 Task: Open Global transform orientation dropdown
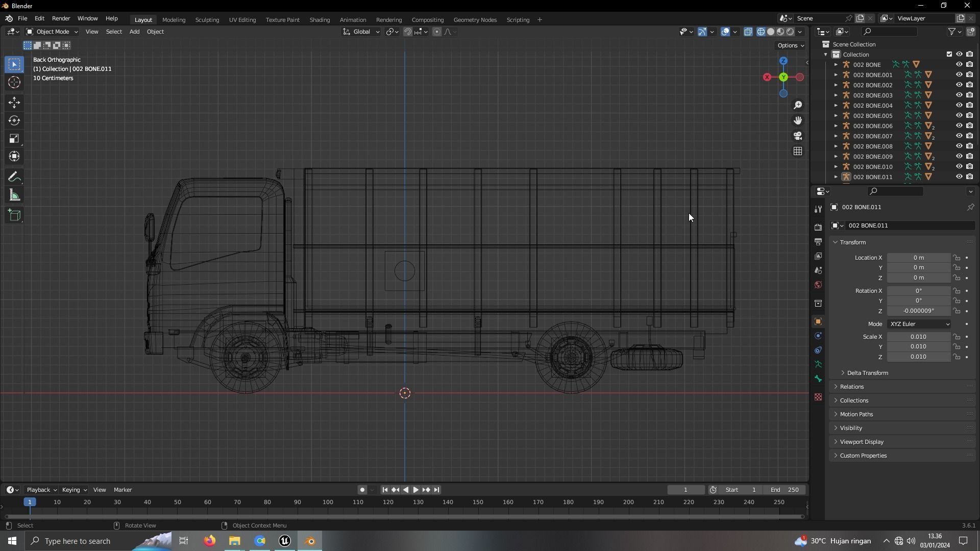point(361,32)
